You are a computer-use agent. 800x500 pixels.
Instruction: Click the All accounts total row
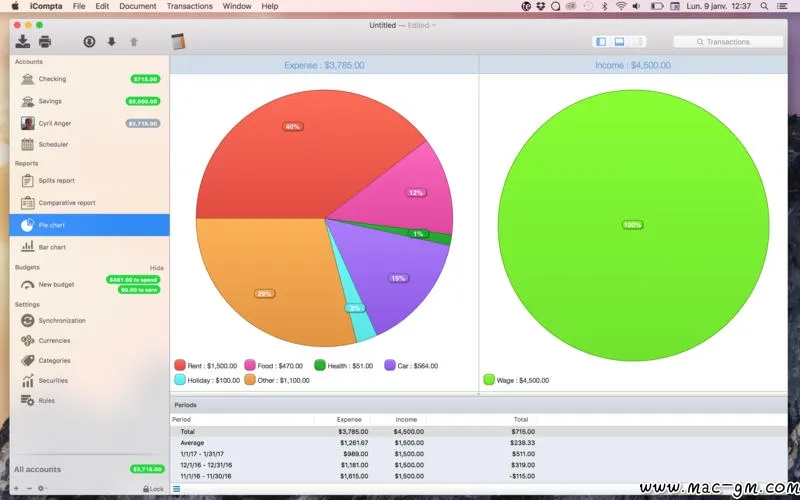[89, 469]
